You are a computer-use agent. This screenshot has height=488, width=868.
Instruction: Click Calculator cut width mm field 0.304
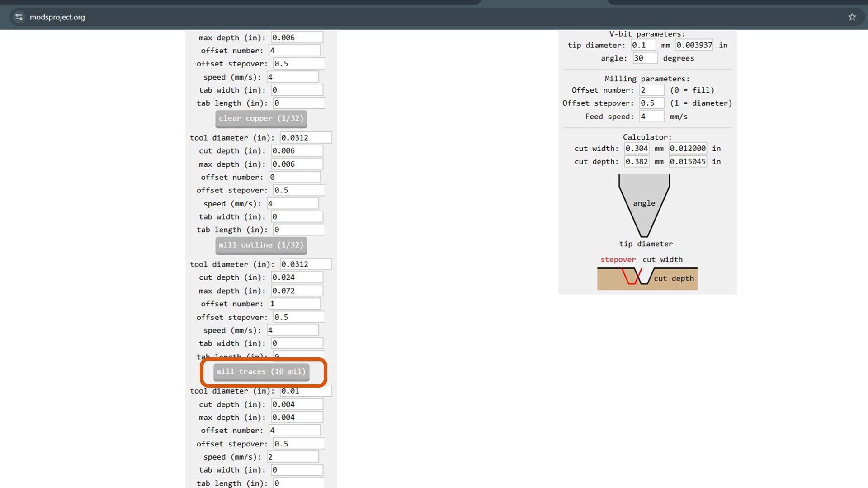pyautogui.click(x=637, y=149)
